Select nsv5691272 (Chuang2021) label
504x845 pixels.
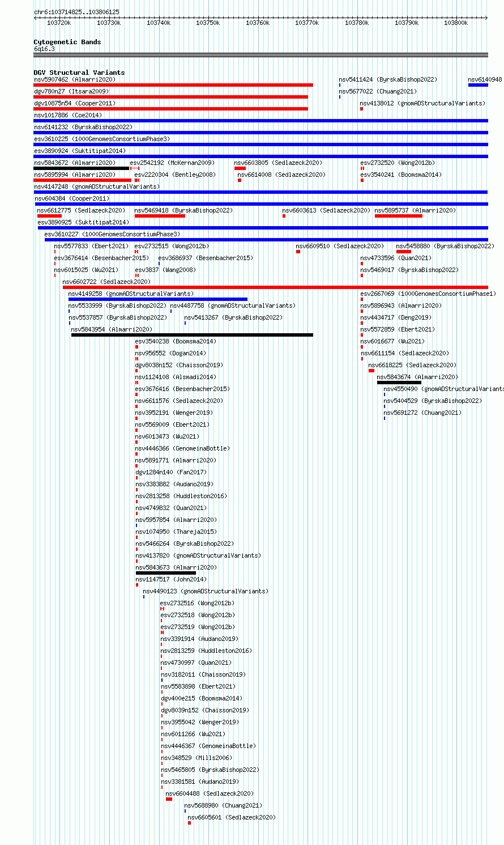tap(423, 413)
